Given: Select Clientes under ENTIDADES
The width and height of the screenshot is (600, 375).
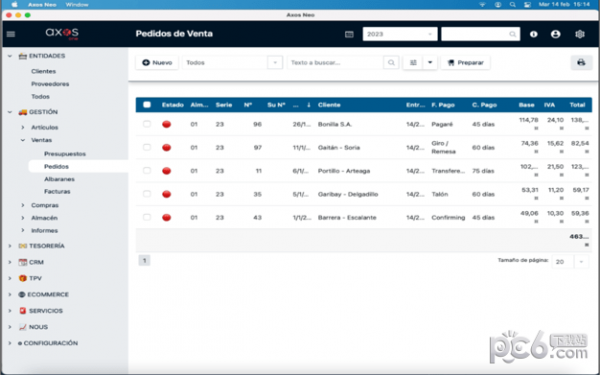Looking at the screenshot, I should [44, 71].
